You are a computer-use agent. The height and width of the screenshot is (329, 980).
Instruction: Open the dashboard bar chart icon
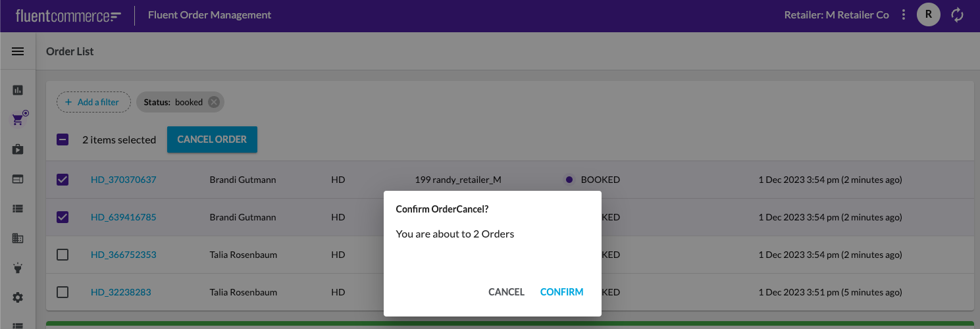coord(18,90)
